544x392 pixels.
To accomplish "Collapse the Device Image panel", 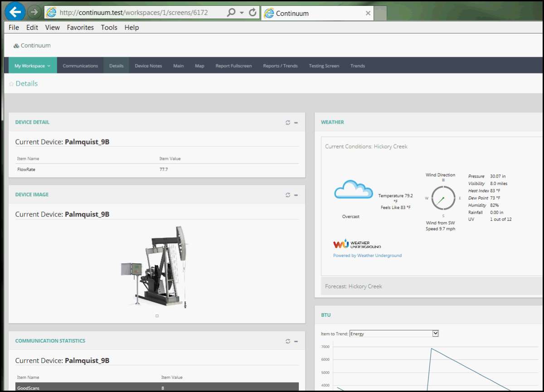I will [x=296, y=195].
